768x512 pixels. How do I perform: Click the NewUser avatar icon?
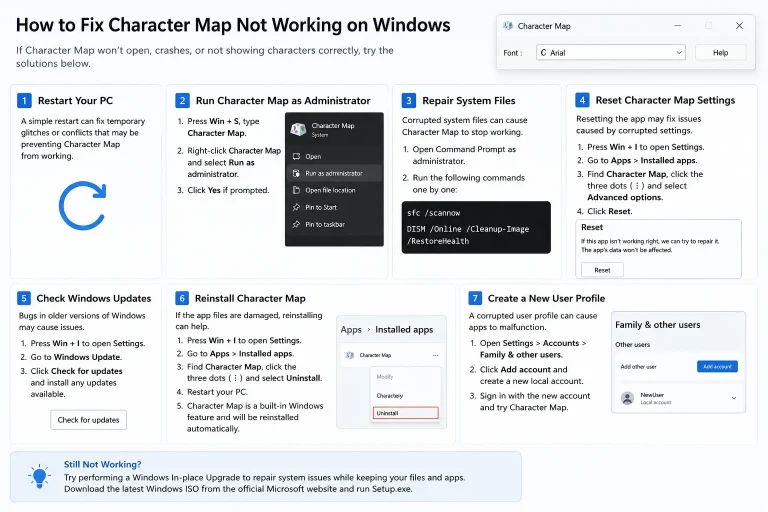coord(627,398)
